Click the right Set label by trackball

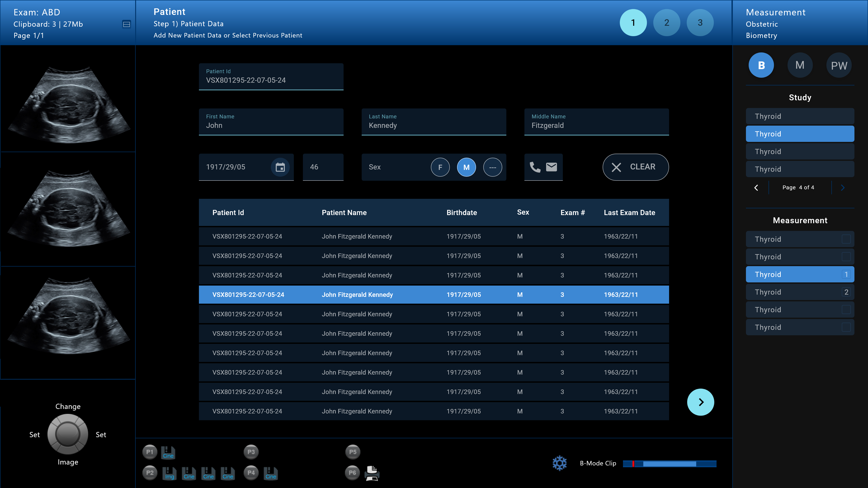[101, 435]
